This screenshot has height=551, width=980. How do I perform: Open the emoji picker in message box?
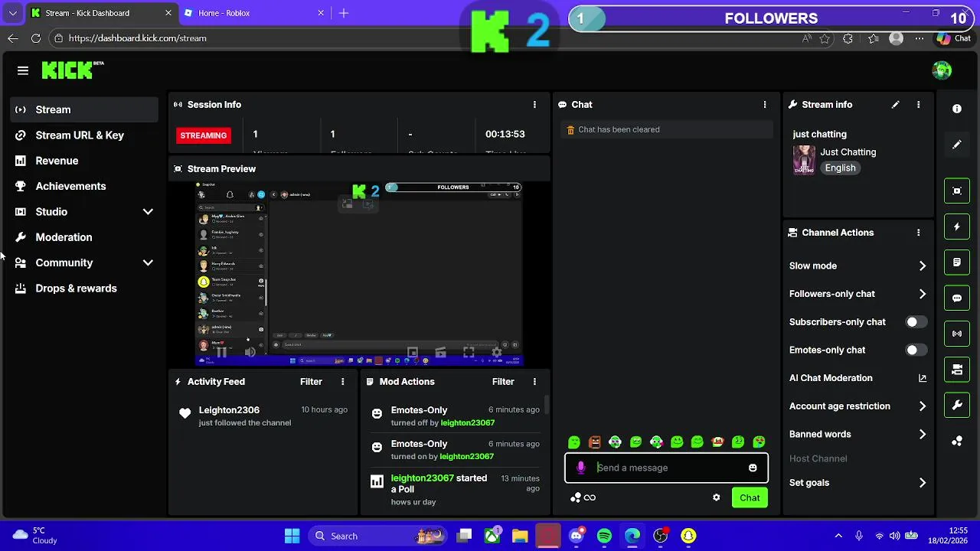pos(753,468)
